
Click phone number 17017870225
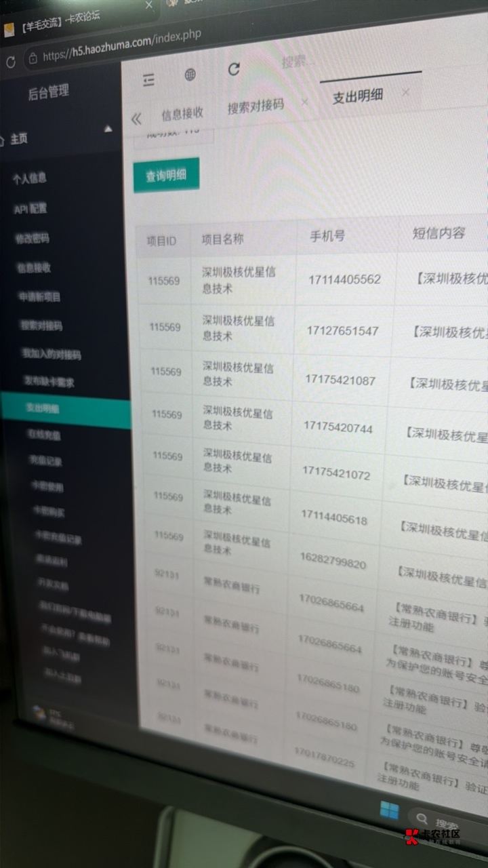coord(324,757)
